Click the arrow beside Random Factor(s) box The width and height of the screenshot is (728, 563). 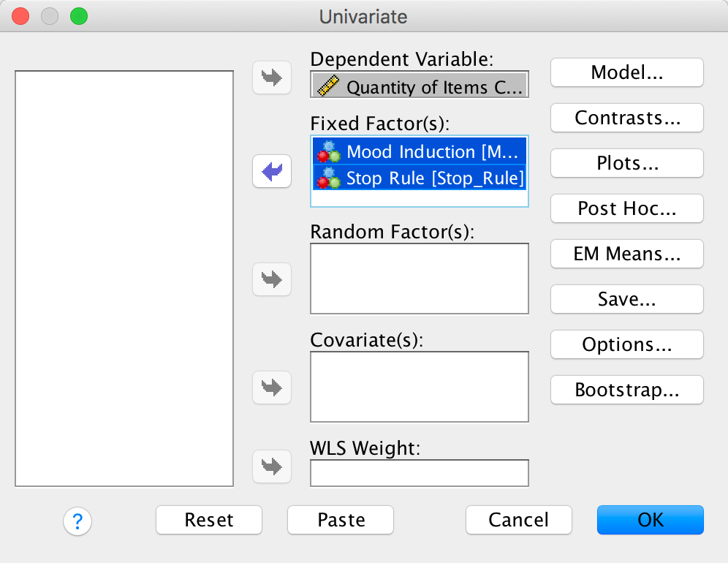[272, 279]
